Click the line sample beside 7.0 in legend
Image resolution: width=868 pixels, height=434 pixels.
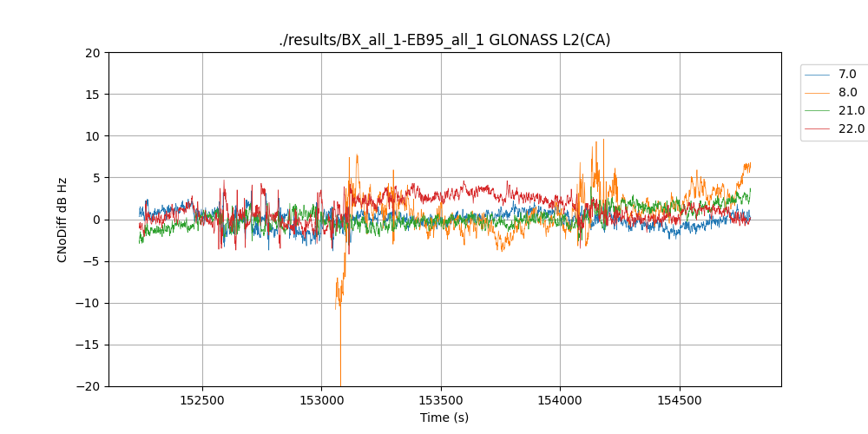[x=817, y=75]
